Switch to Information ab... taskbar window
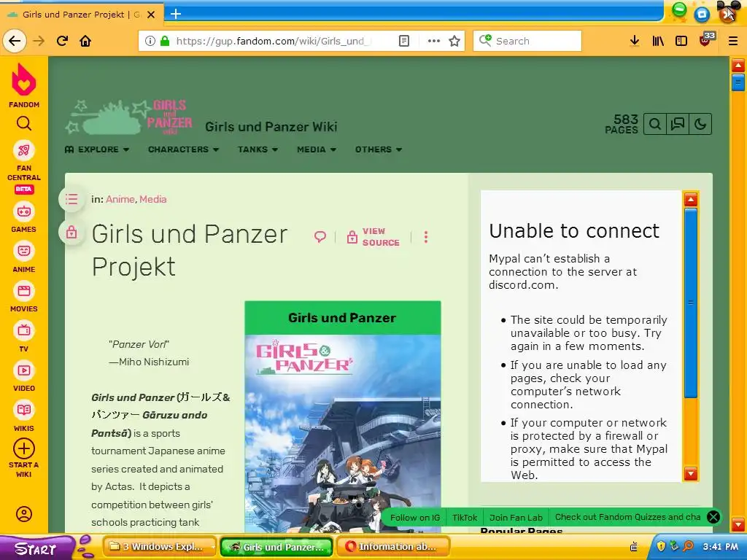The image size is (747, 560). point(393,547)
